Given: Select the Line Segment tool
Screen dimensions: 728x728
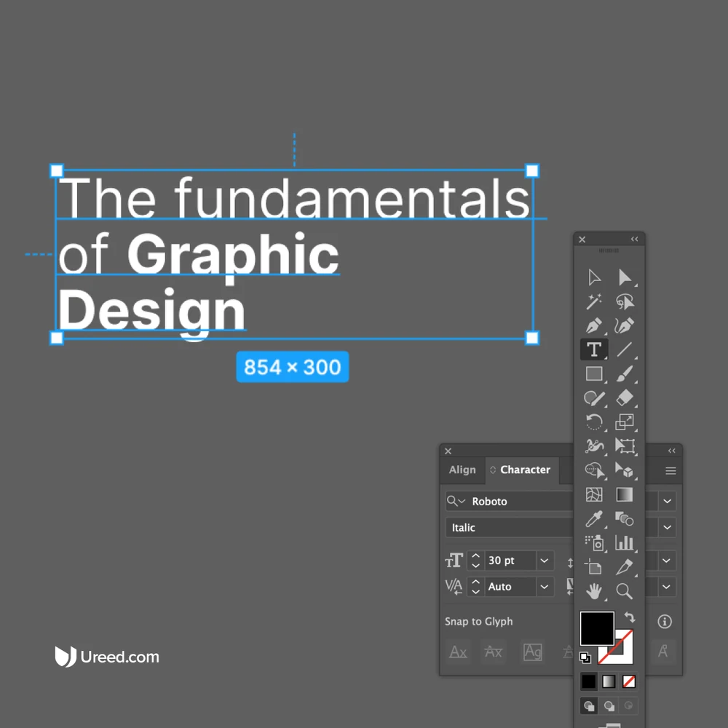Looking at the screenshot, I should 625,349.
